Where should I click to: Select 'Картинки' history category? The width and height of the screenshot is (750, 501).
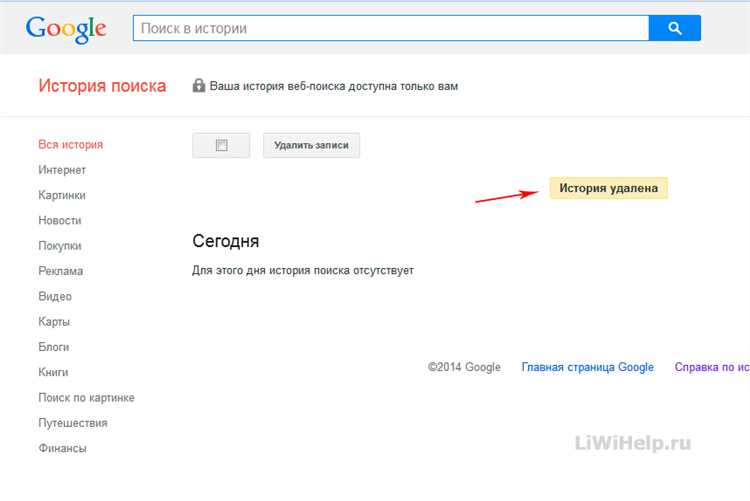[62, 195]
